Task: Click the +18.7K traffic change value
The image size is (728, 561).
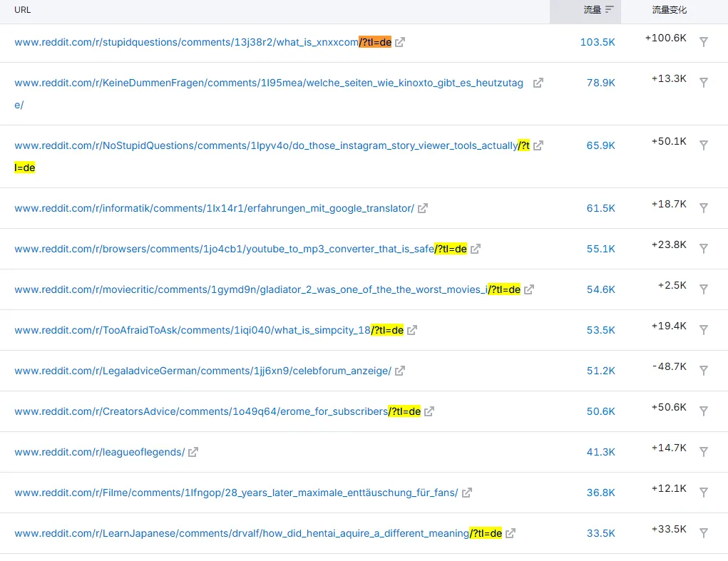Action: 669,204
